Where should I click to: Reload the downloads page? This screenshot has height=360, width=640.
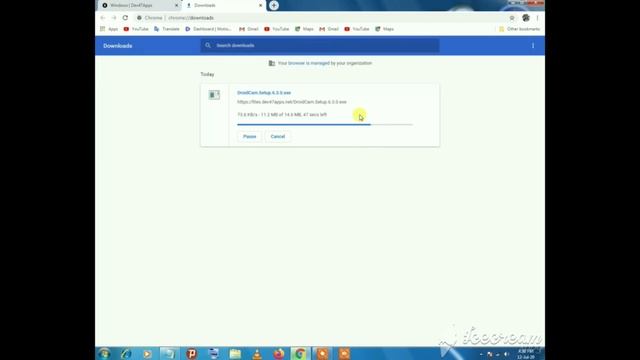tap(125, 18)
